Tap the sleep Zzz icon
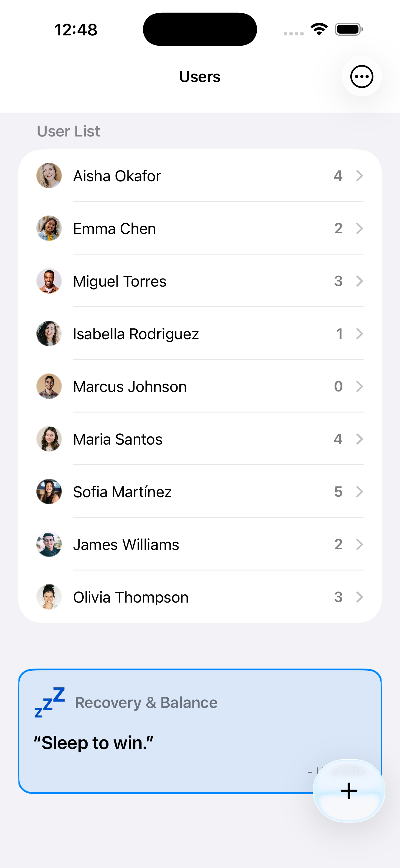Viewport: 400px width, 868px height. [50, 702]
